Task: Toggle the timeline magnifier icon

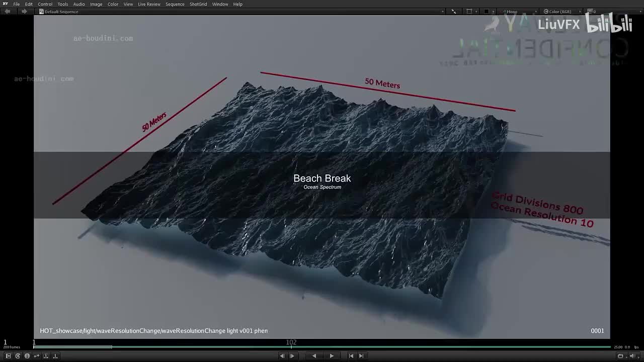Action: (x=46, y=356)
